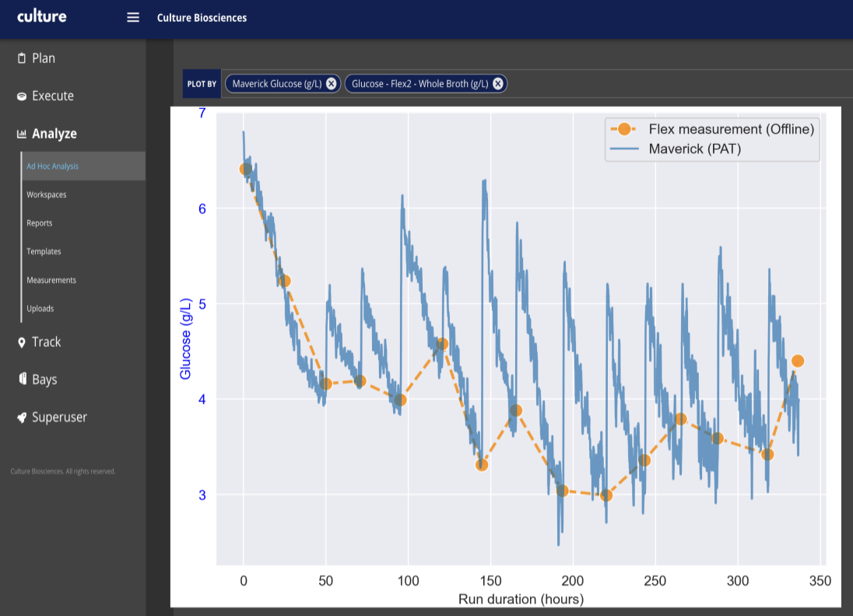Open Measurements submenu item
The width and height of the screenshot is (853, 616).
click(x=51, y=280)
